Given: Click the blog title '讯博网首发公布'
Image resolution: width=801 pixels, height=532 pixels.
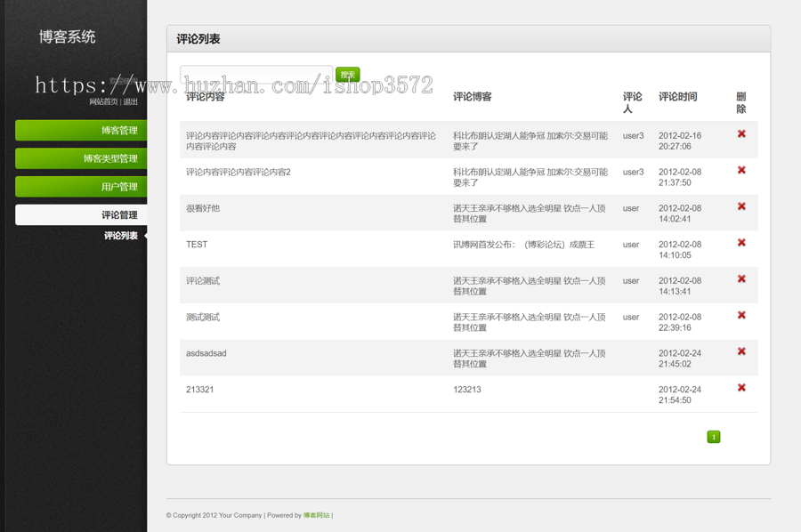Looking at the screenshot, I should pos(523,245).
